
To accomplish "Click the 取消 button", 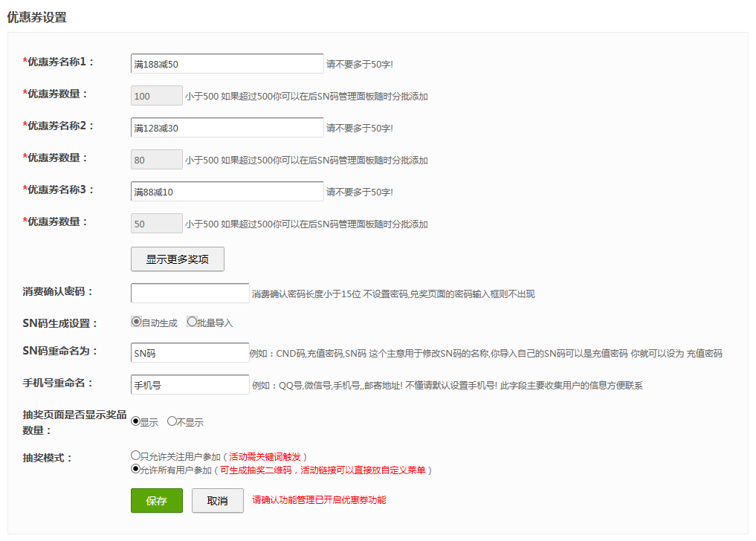I will pos(217,501).
